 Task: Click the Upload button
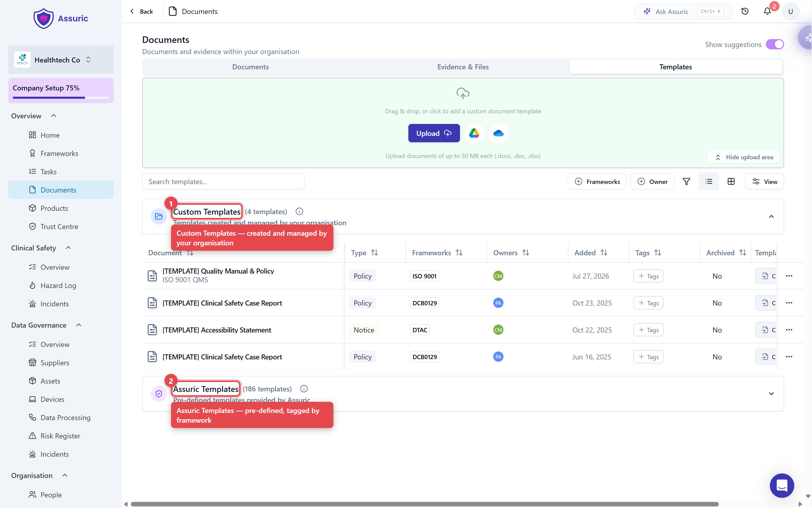(x=434, y=133)
